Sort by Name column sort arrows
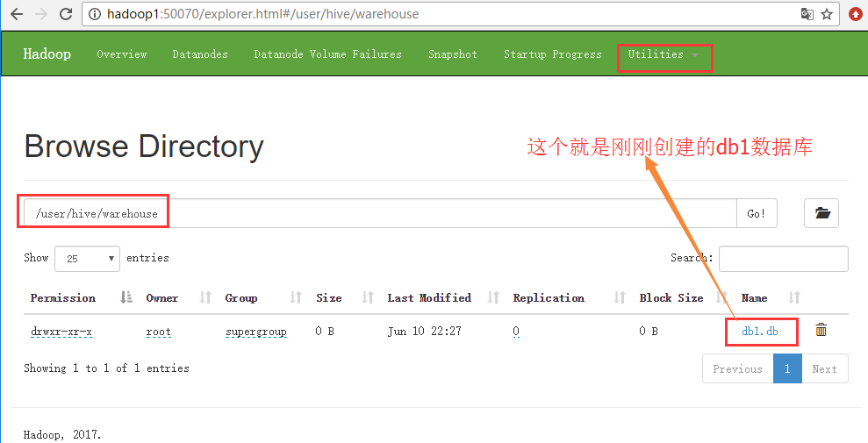Screen dimensions: 868x443 [794, 297]
